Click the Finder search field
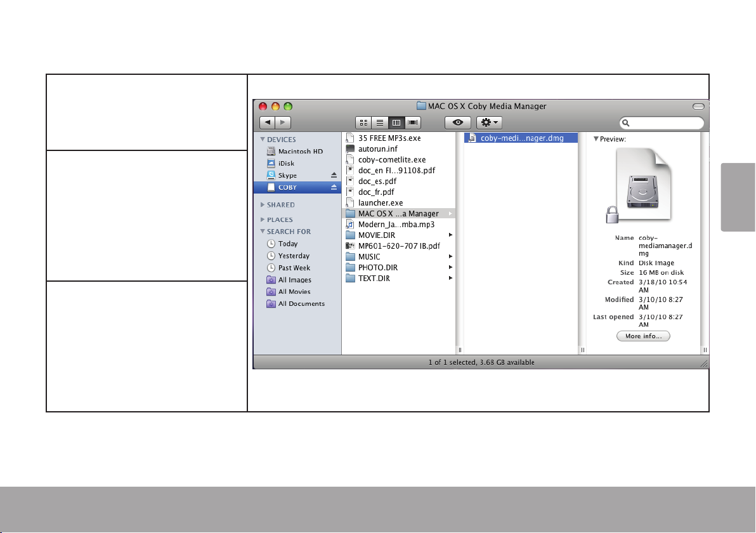Image resolution: width=756 pixels, height=533 pixels. [661, 123]
